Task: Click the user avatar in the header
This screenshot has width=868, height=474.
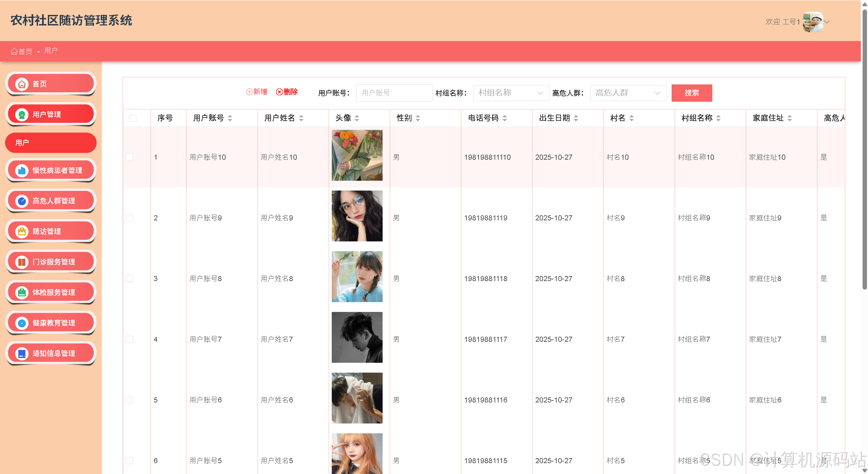Action: point(813,22)
